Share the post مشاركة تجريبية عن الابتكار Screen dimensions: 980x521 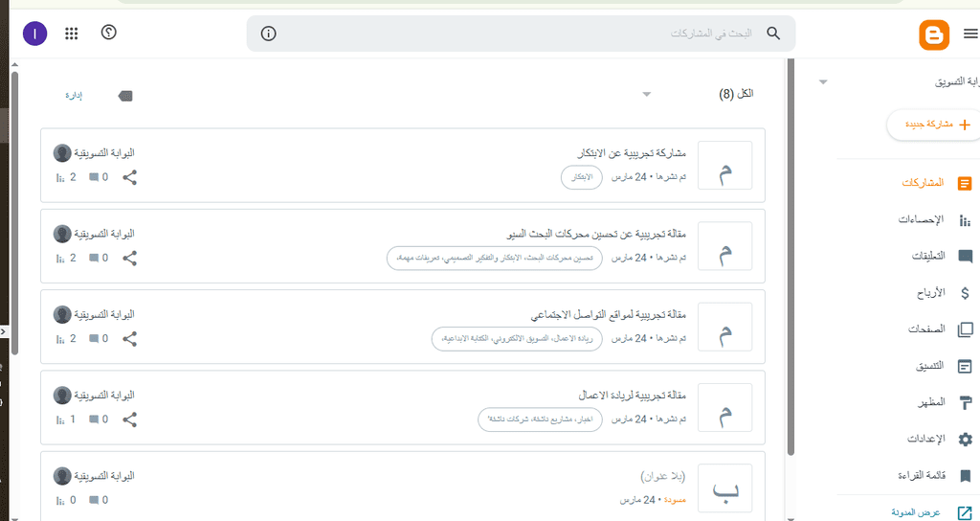click(x=129, y=177)
